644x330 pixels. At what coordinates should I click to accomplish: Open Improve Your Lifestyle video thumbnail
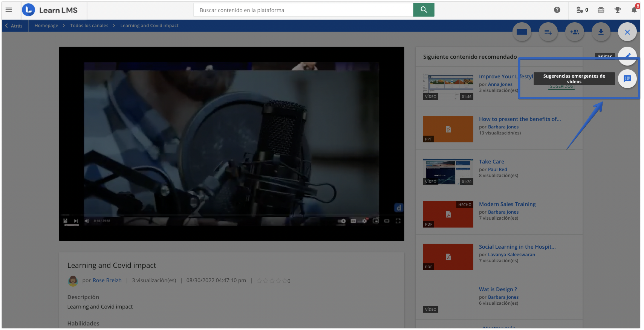[448, 87]
